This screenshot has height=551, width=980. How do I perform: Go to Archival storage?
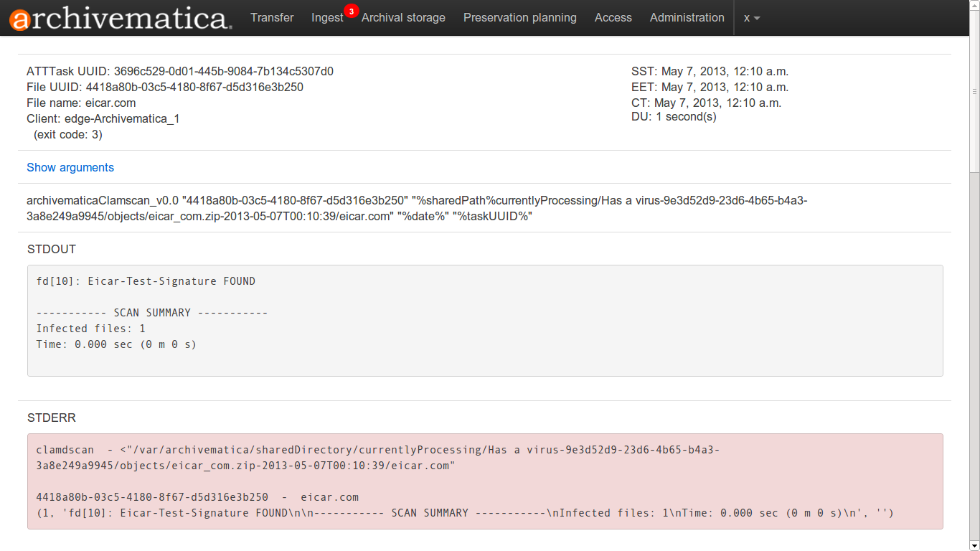(403, 18)
